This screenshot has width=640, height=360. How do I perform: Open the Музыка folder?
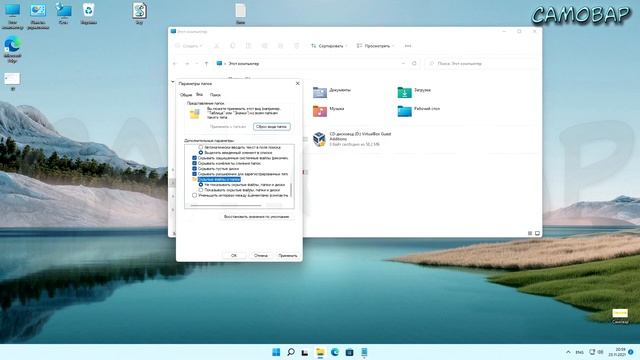329,111
